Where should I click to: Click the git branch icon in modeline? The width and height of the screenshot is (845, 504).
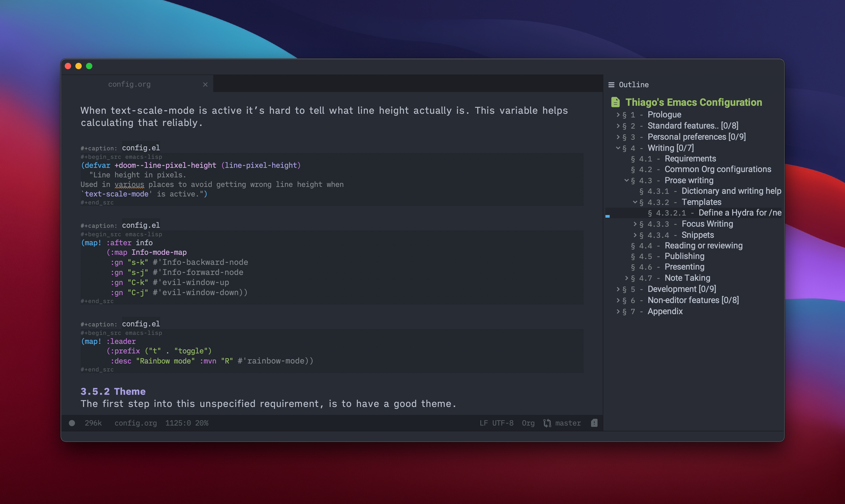pyautogui.click(x=547, y=423)
